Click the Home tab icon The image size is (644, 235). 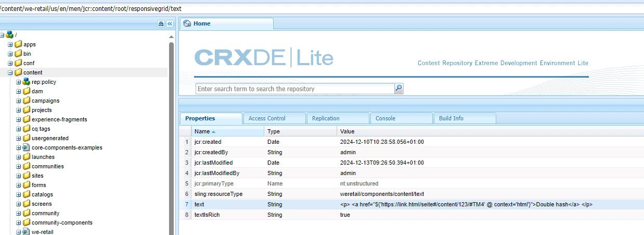tap(187, 23)
